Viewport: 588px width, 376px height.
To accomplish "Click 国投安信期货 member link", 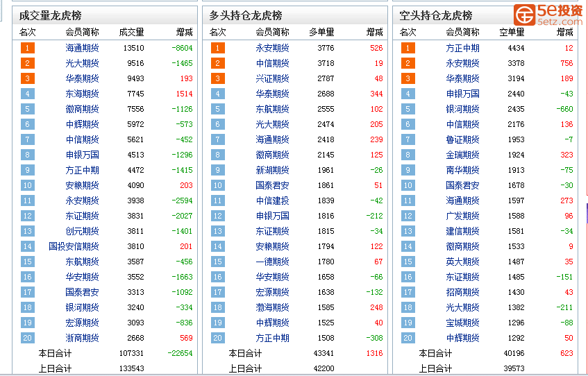I will [74, 246].
